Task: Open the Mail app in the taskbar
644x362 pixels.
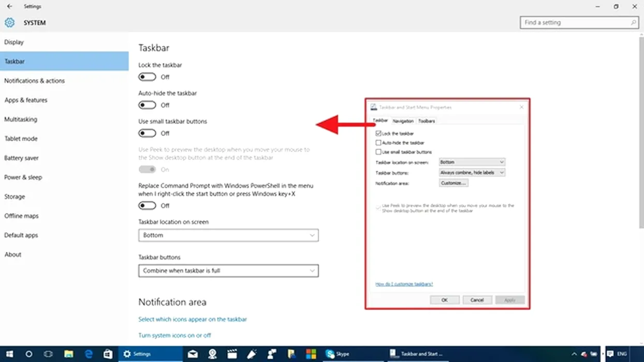Action: pos(193,354)
